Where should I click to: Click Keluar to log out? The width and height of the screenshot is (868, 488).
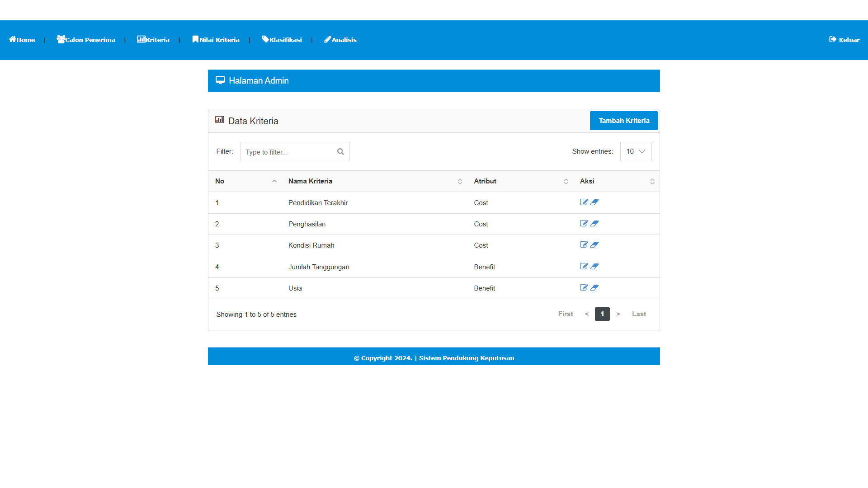pos(844,40)
